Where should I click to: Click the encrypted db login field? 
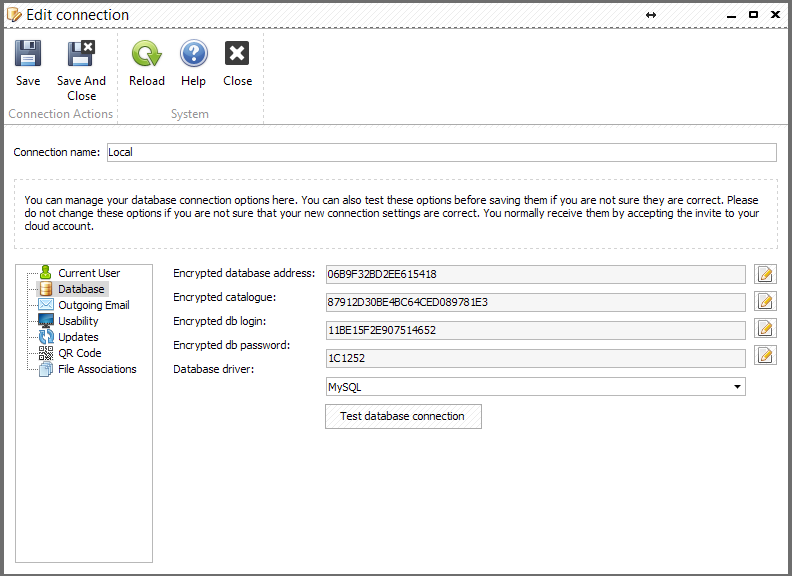[535, 330]
